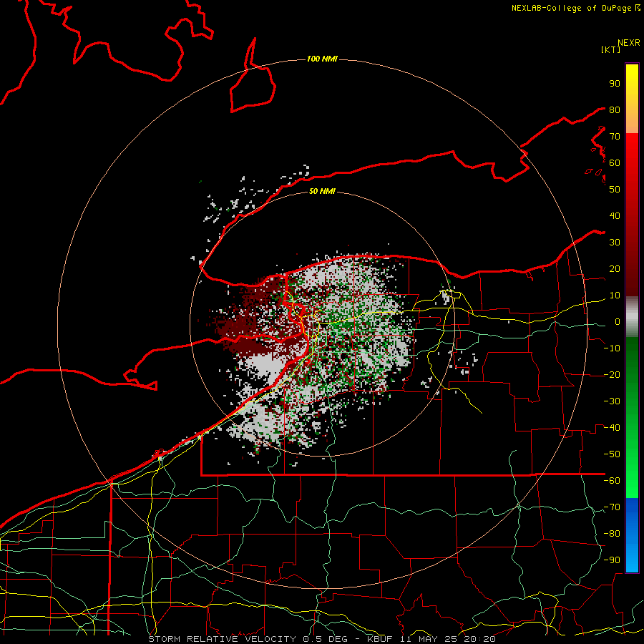The width and height of the screenshot is (644, 644).
Task: Click the positive 30 scale value
Action: tap(615, 243)
